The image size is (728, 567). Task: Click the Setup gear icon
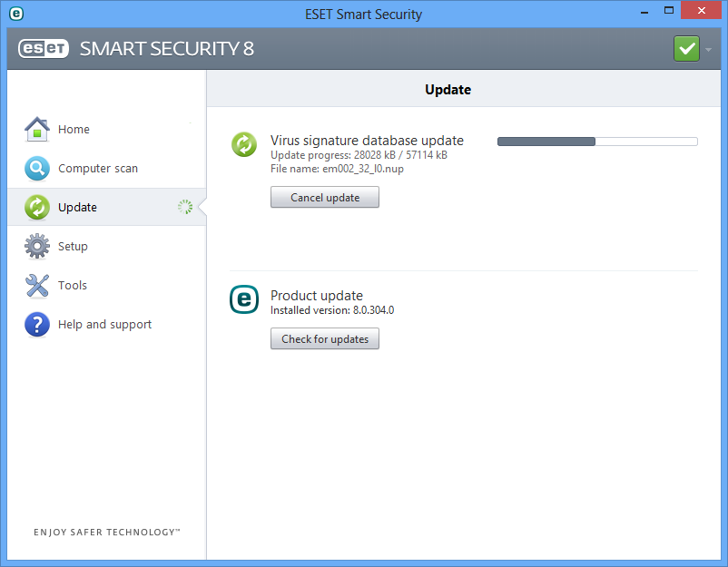(36, 247)
